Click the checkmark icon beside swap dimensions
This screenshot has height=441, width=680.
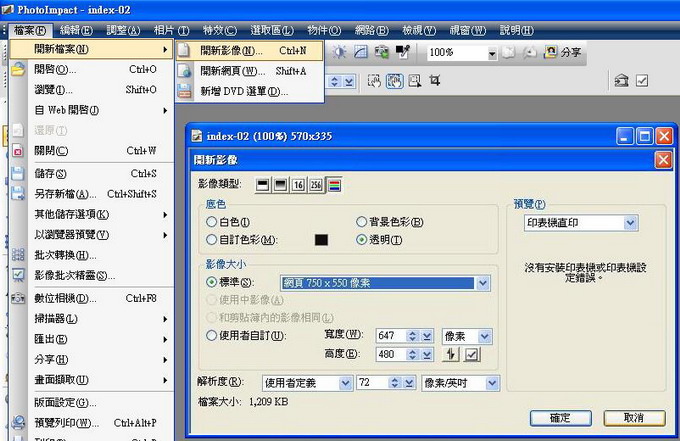point(472,354)
